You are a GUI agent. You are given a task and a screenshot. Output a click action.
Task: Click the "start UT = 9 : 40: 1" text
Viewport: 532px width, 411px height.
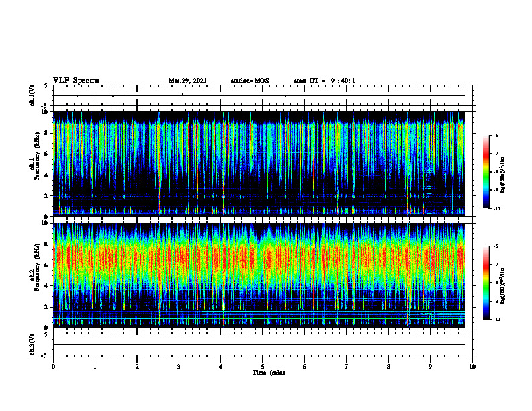(x=324, y=81)
